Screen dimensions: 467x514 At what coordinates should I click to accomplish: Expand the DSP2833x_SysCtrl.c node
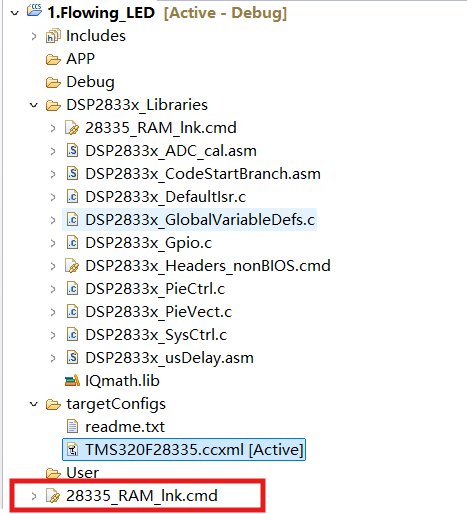pyautogui.click(x=53, y=335)
